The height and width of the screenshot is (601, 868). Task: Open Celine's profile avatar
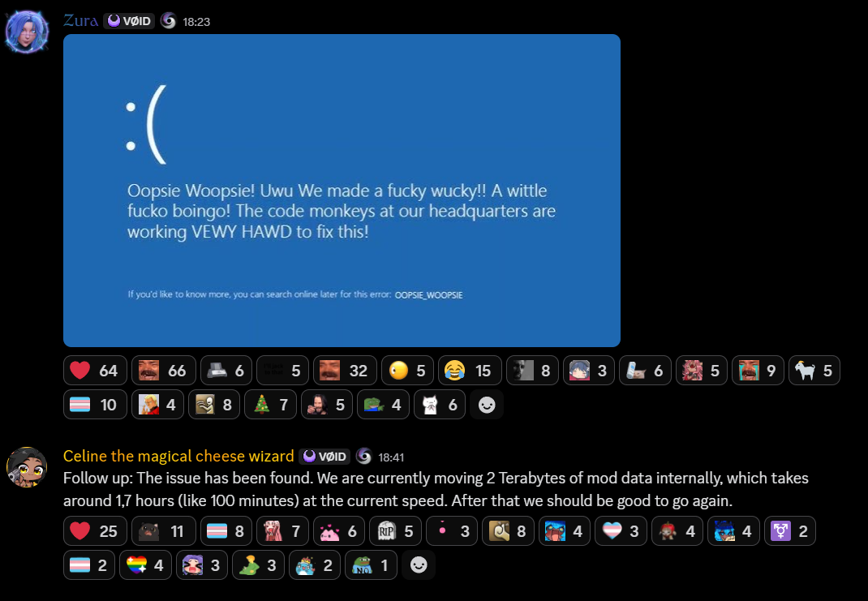(x=27, y=467)
